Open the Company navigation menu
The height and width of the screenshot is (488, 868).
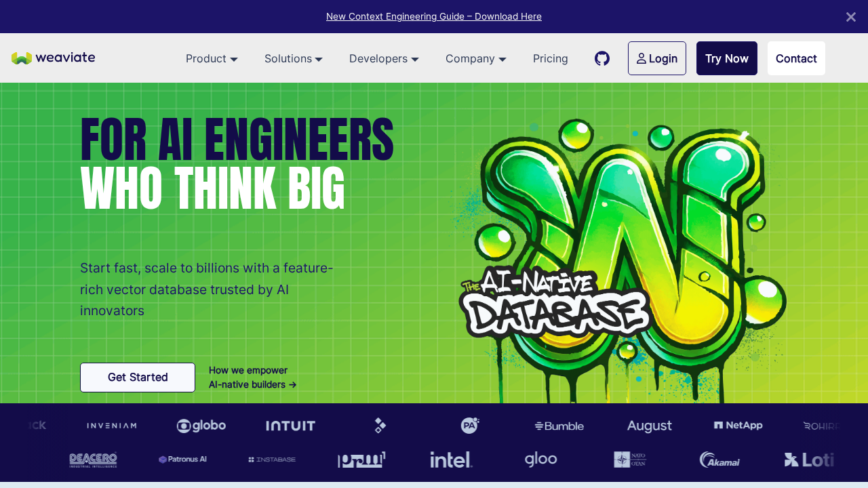(x=475, y=59)
